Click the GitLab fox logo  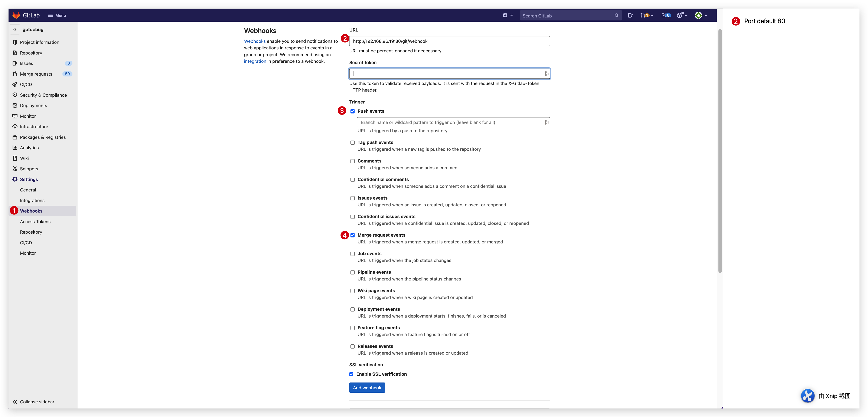click(16, 16)
